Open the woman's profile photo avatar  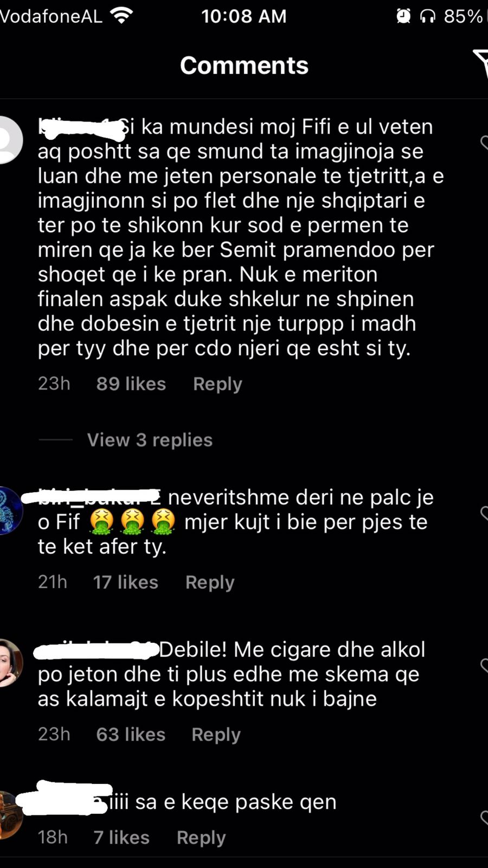[x=9, y=663]
